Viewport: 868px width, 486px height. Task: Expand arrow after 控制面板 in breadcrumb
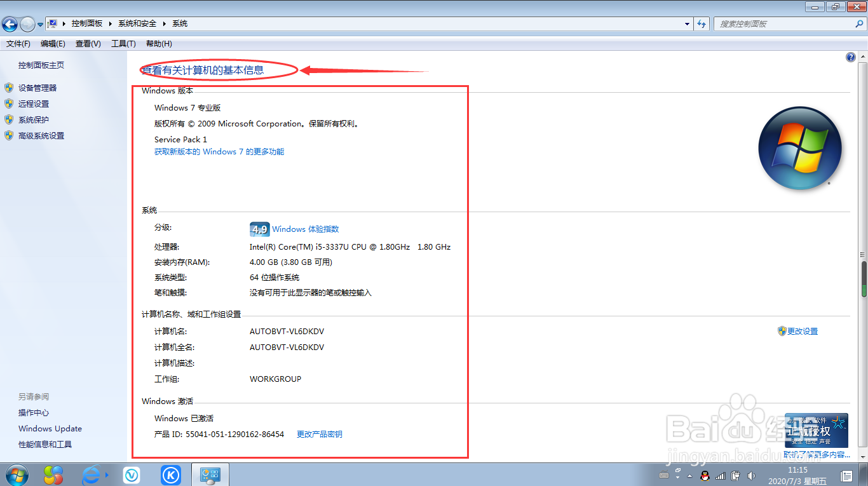111,24
